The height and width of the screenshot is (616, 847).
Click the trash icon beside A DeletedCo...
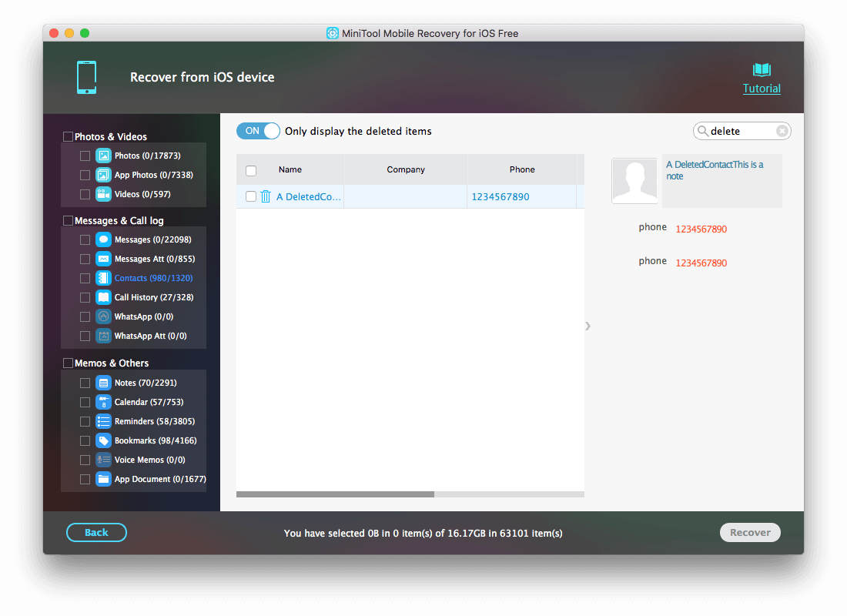click(265, 196)
